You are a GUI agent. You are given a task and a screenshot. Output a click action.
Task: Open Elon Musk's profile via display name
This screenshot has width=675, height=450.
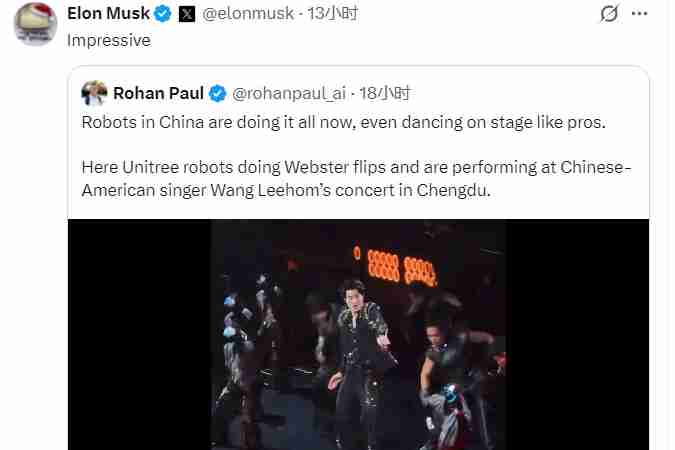click(108, 14)
